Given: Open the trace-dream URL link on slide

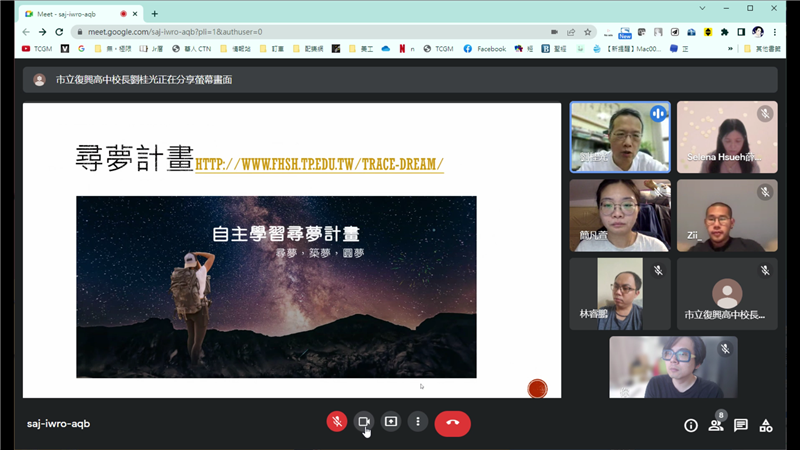Looking at the screenshot, I should 319,164.
